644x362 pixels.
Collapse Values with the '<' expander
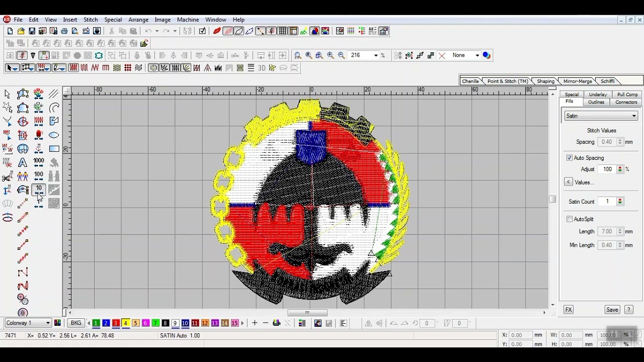[569, 183]
